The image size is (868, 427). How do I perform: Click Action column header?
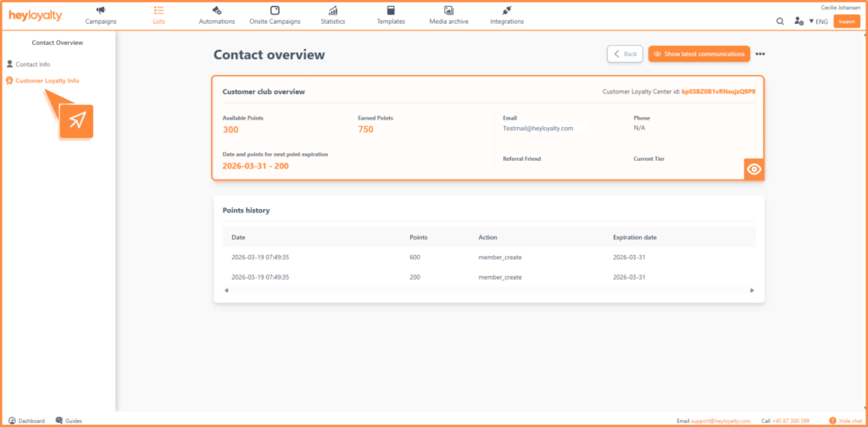487,237
